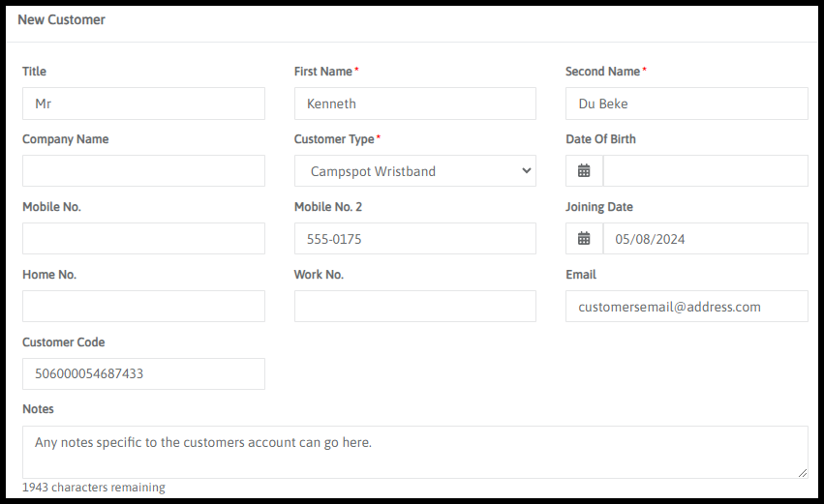Click the Customer Type label

click(x=334, y=139)
